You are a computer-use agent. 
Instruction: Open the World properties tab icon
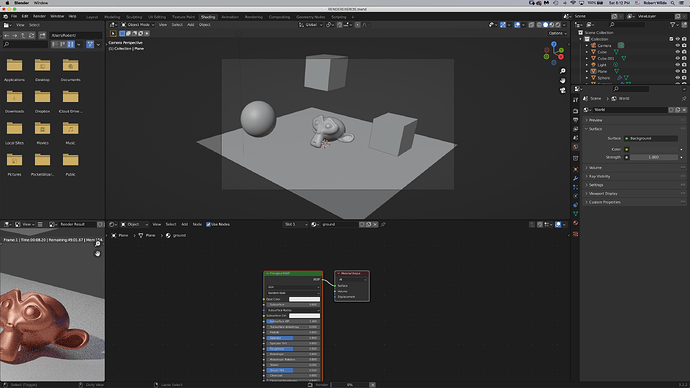tap(576, 147)
